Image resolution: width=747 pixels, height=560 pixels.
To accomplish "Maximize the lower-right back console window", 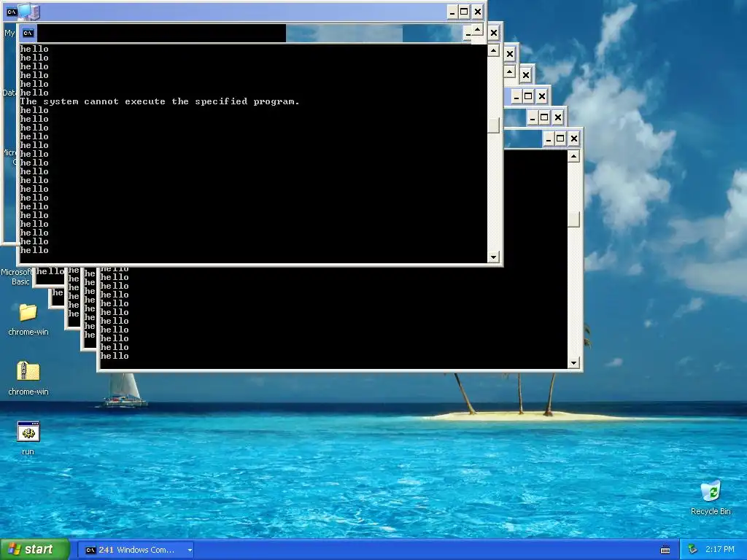I will pyautogui.click(x=561, y=139).
